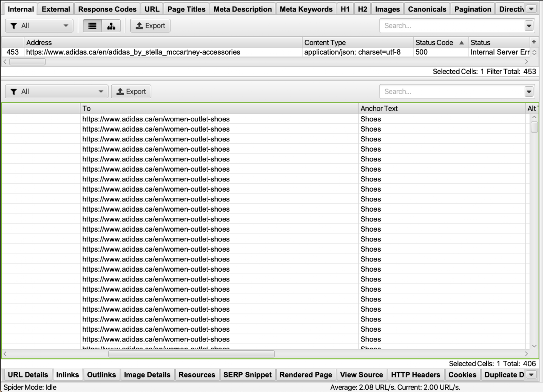Select the 500 status code cell
This screenshot has height=392, width=543.
441,52
